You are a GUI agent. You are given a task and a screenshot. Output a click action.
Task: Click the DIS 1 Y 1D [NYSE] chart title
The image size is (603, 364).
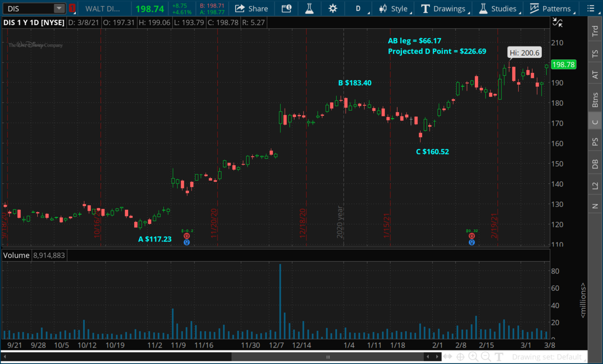pyautogui.click(x=34, y=22)
